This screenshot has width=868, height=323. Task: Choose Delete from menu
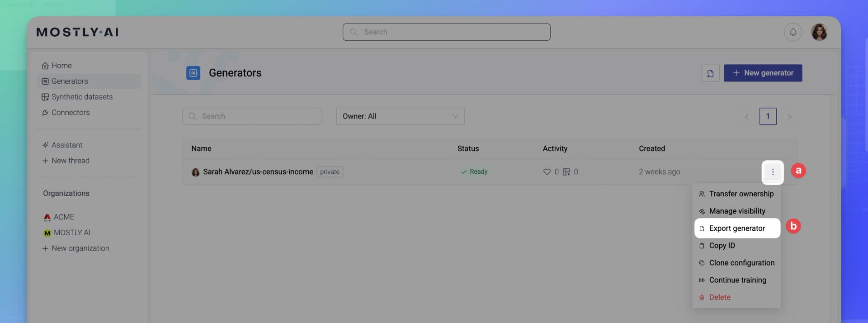tap(736, 297)
